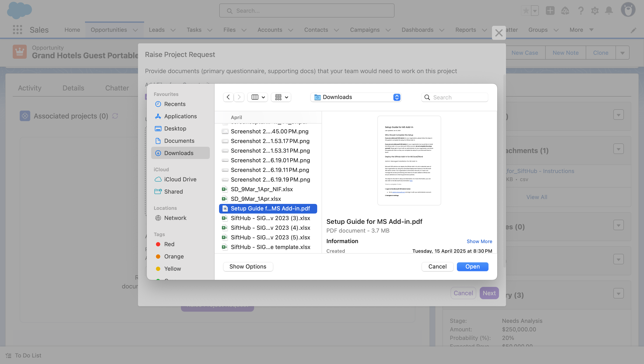Go to iCloud Drive in sidebar

(180, 179)
